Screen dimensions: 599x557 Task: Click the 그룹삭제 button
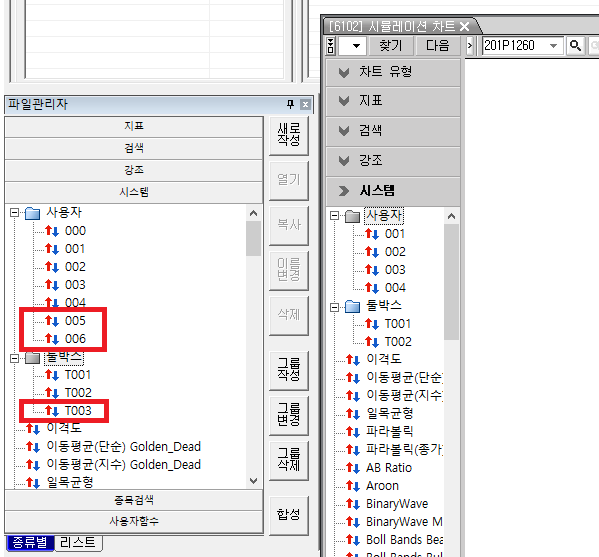tap(289, 460)
